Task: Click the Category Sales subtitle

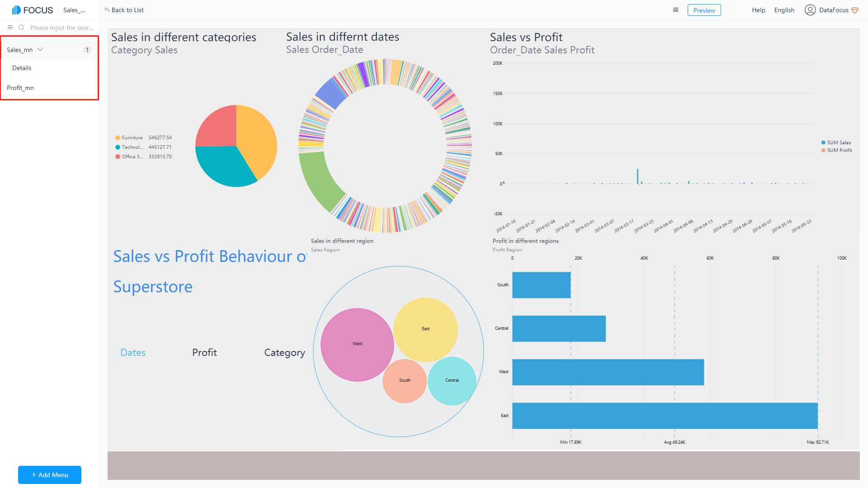Action: (x=144, y=50)
